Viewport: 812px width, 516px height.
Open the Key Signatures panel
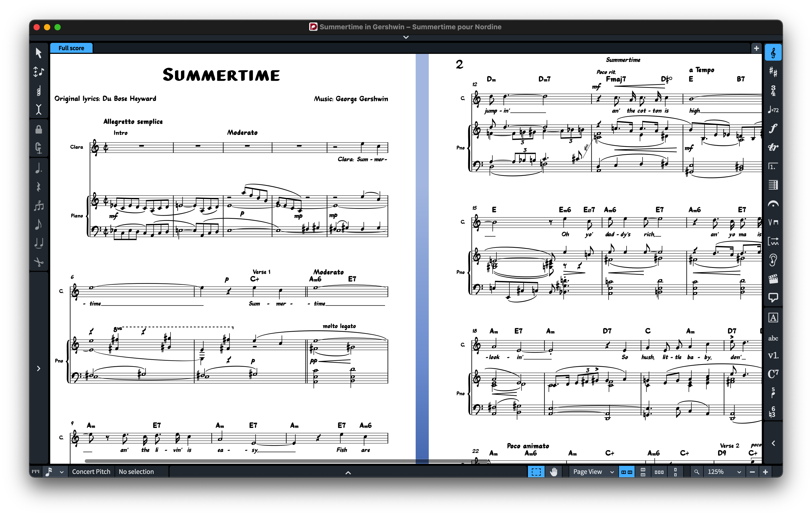click(x=773, y=72)
